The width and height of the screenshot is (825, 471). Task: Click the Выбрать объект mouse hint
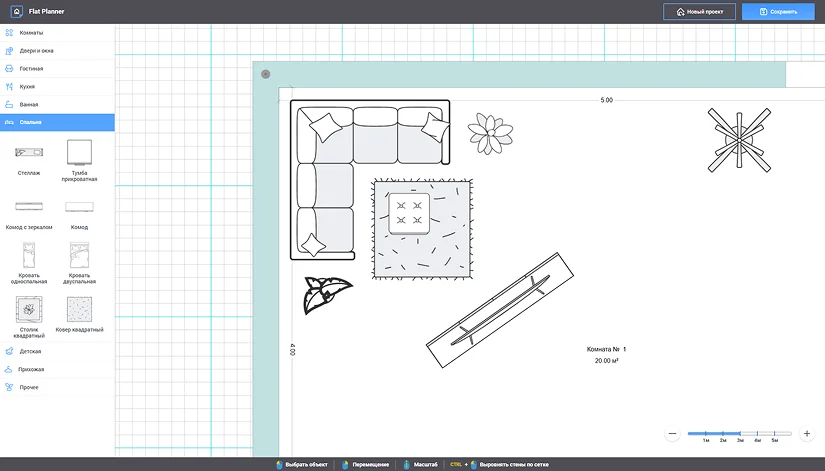tap(302, 465)
